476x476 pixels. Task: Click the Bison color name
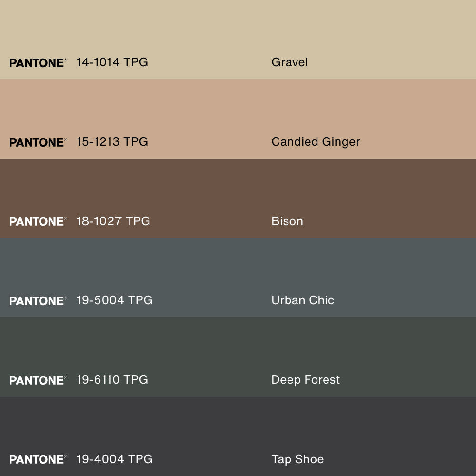(287, 221)
